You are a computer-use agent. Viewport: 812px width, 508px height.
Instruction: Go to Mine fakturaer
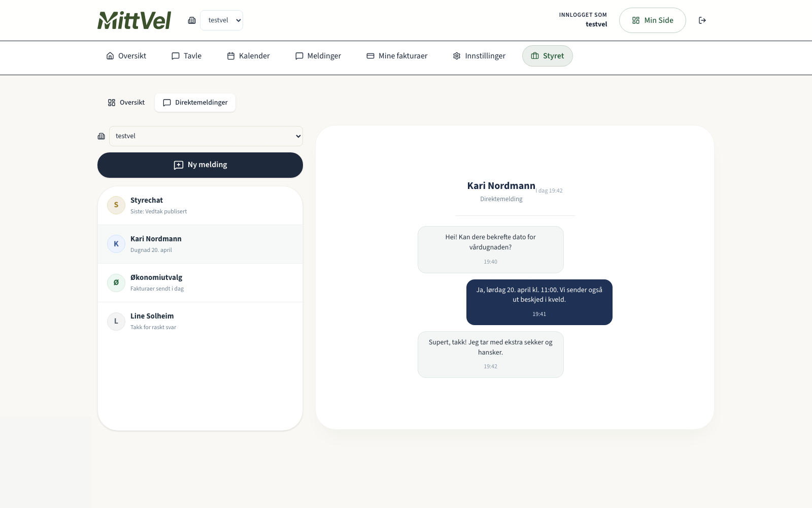pyautogui.click(x=397, y=56)
